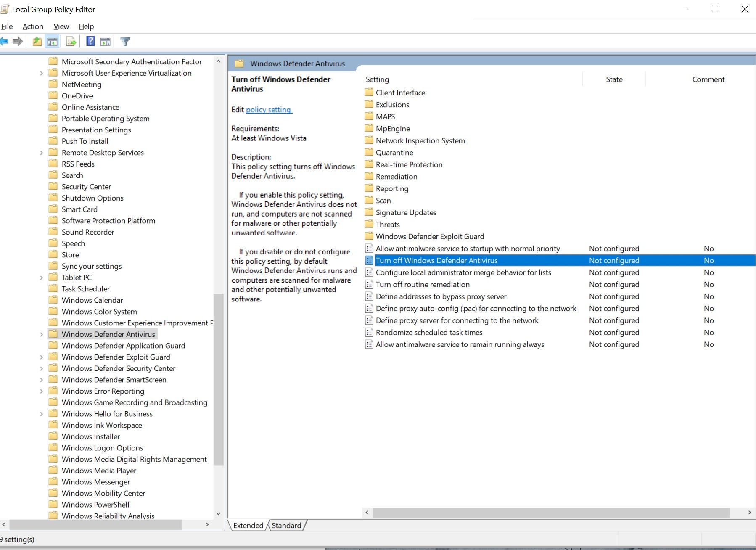Image resolution: width=756 pixels, height=550 pixels.
Task: Click the Filter toolbar icon
Action: [x=125, y=41]
